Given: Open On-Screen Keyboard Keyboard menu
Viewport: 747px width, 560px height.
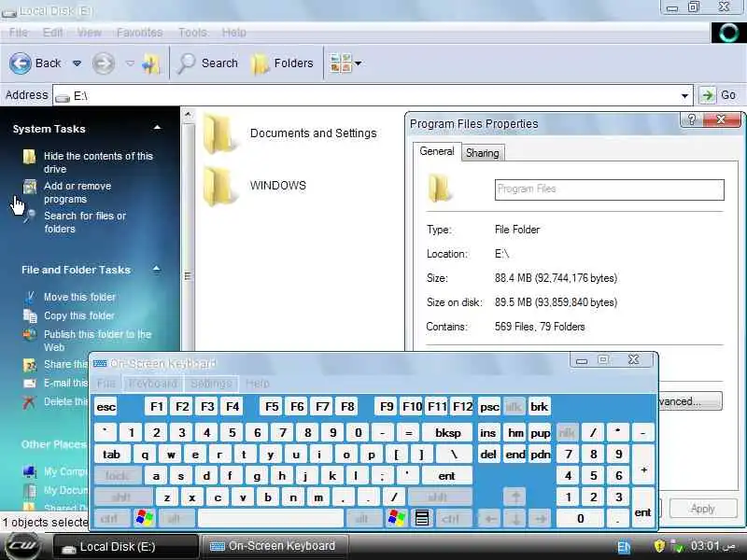Looking at the screenshot, I should (153, 384).
